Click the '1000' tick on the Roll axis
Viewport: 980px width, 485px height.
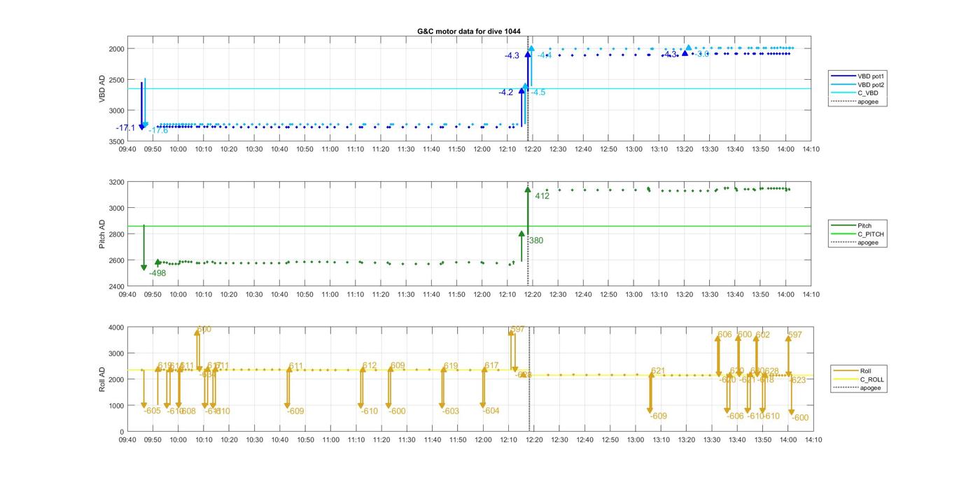pos(115,406)
